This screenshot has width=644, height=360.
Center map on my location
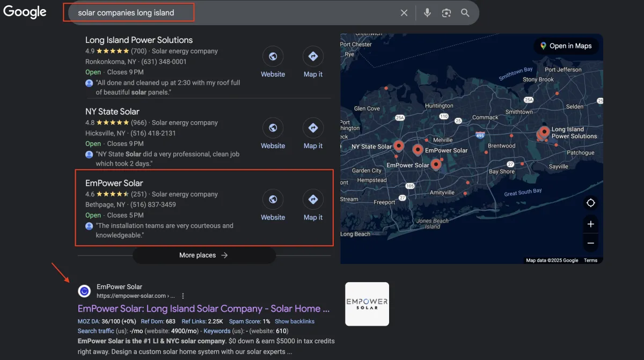point(590,203)
